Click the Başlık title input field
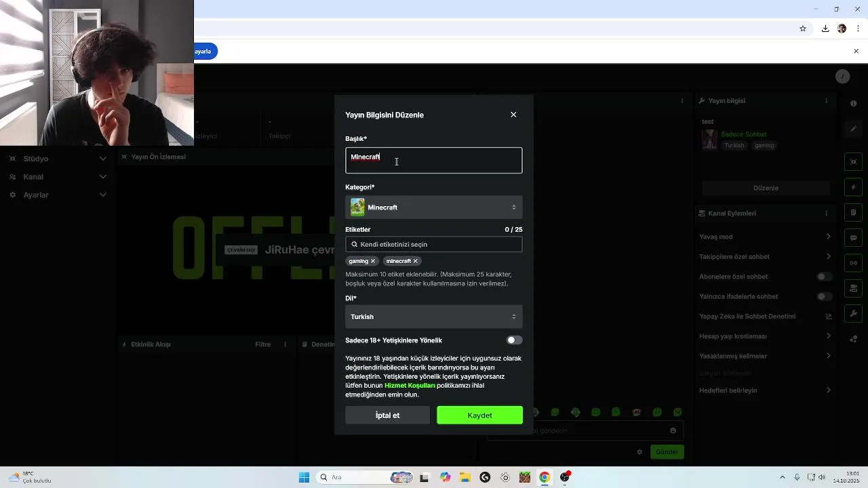This screenshot has width=868, height=488. 434,161
